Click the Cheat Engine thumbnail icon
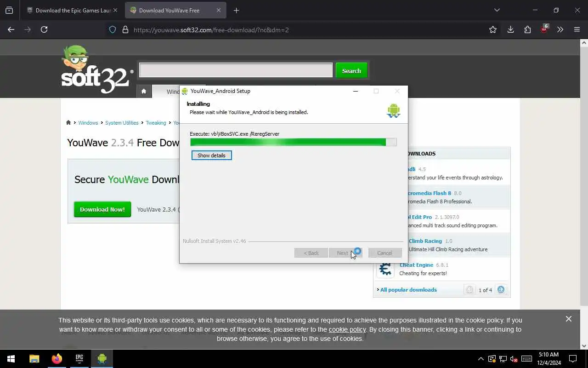 point(385,269)
